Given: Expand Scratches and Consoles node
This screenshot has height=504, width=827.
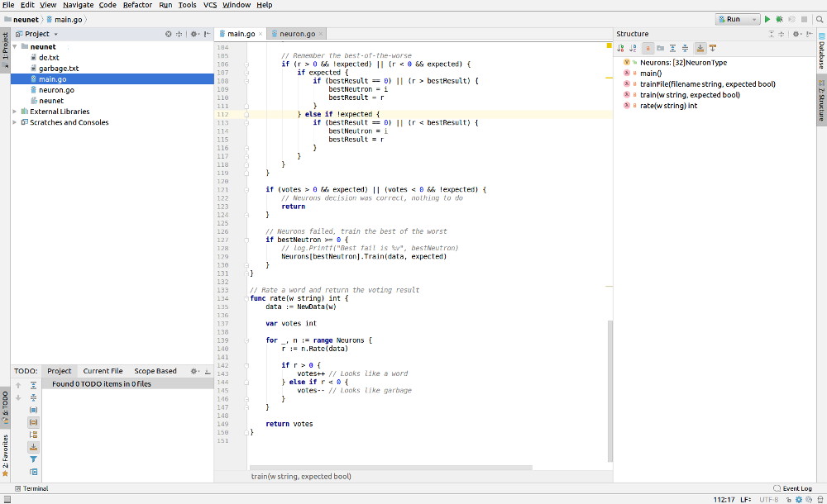Looking at the screenshot, I should point(14,122).
